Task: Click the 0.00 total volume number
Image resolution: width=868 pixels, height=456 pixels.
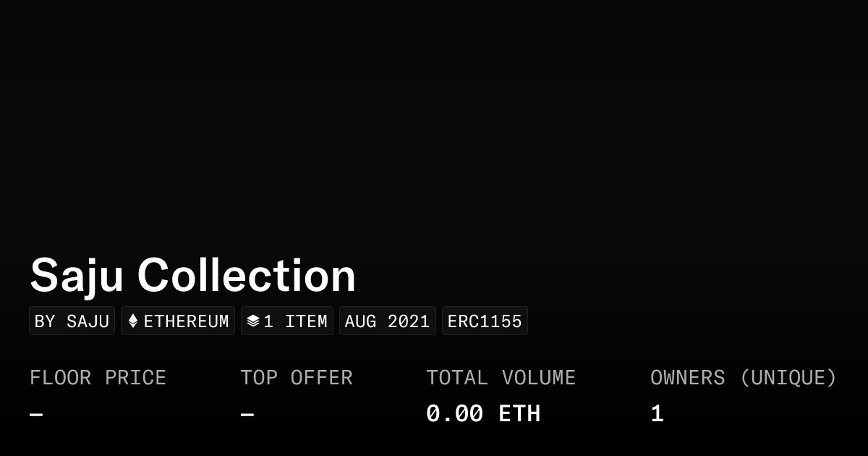Action: tap(454, 414)
